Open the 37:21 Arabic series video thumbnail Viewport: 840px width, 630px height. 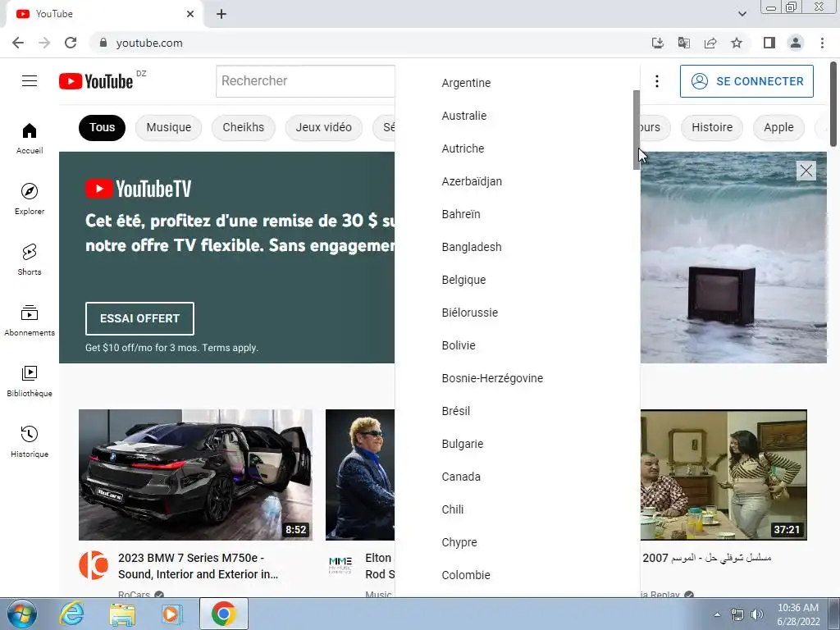[x=724, y=475]
